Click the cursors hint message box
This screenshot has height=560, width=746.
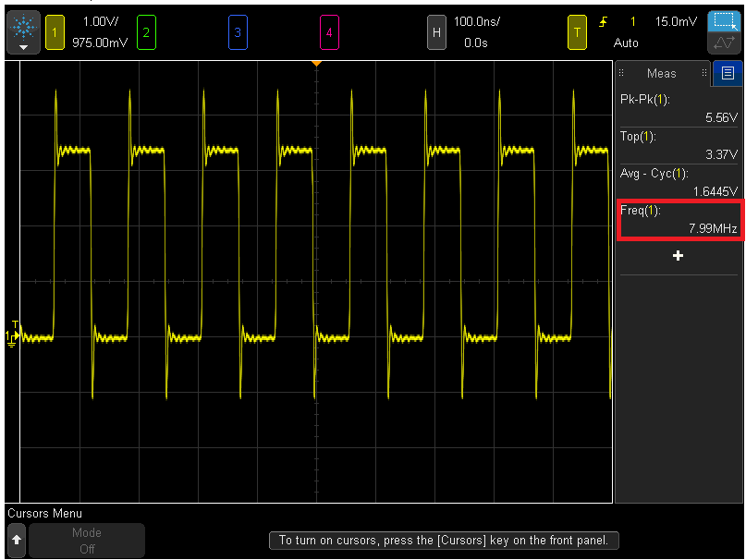point(444,541)
